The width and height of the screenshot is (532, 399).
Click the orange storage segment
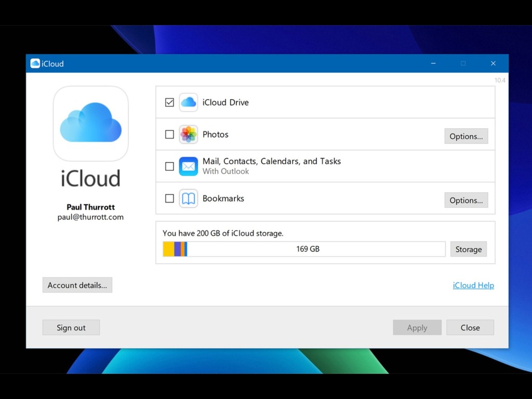pos(182,249)
